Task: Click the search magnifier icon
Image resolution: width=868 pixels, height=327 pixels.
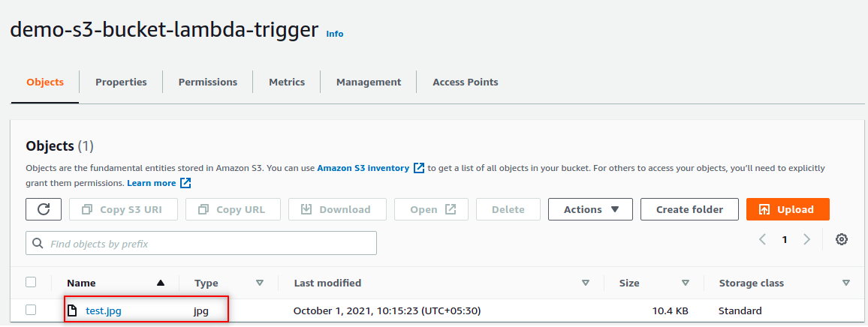Action: tap(38, 244)
